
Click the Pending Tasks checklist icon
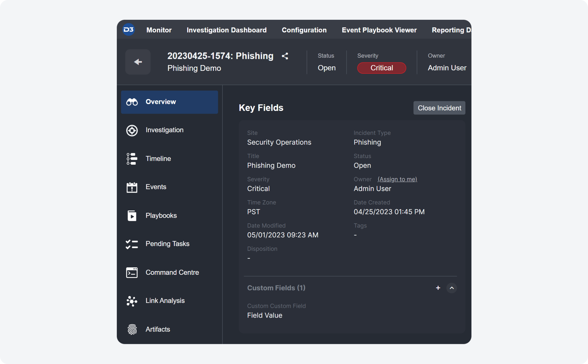coord(132,244)
